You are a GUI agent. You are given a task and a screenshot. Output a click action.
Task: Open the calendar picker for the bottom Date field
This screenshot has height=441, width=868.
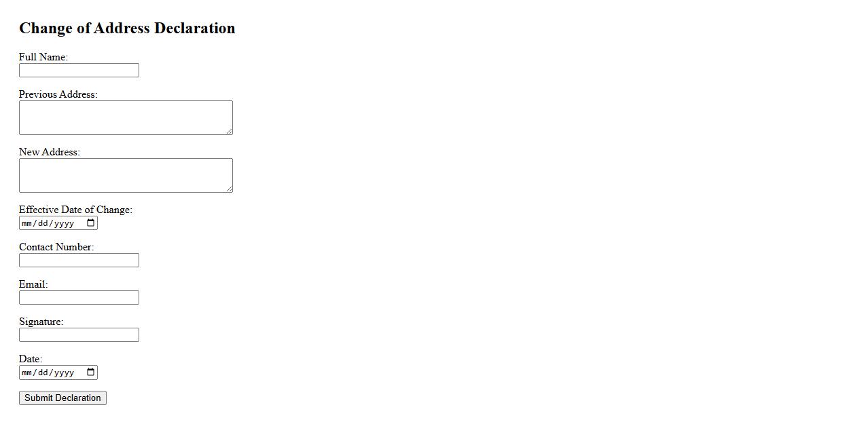pos(91,372)
